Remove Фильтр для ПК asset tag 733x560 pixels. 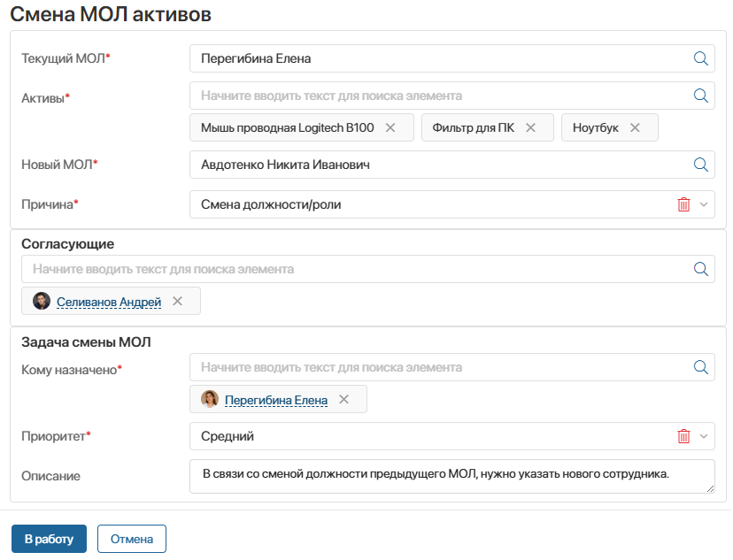530,127
